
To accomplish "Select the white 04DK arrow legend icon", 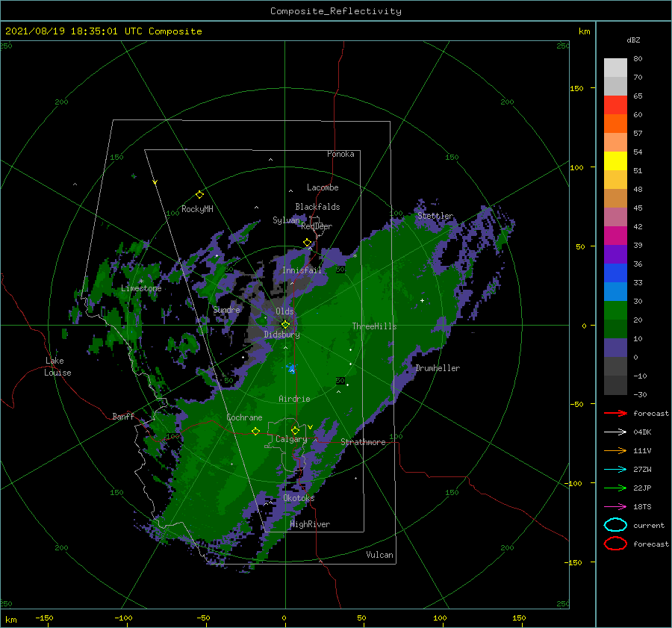I will [615, 432].
